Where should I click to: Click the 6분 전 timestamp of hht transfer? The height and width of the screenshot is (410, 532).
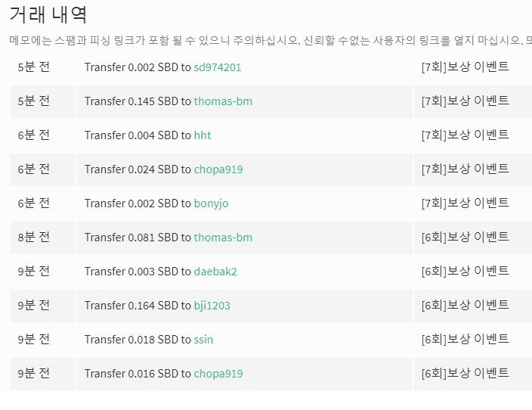click(x=33, y=135)
